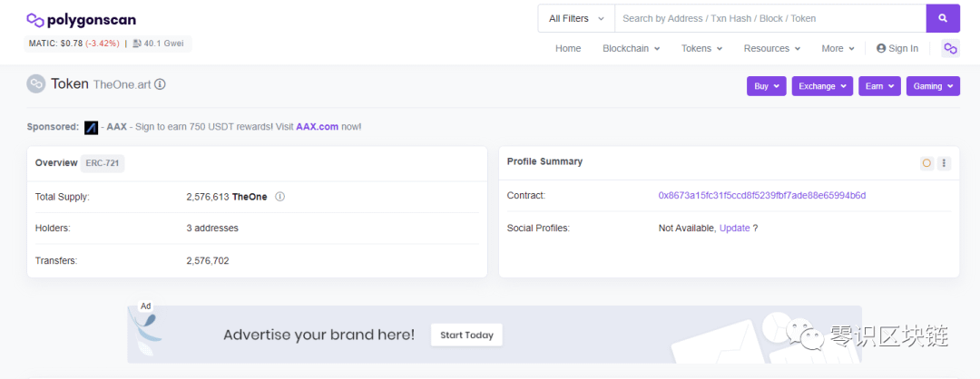980x379 pixels.
Task: Click the AAX sponsor logo icon
Action: pos(92,127)
